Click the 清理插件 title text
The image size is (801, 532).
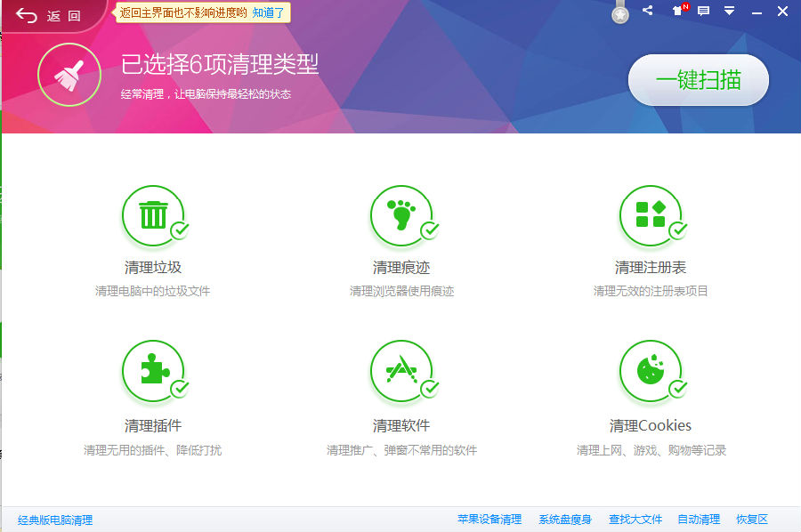coord(153,425)
